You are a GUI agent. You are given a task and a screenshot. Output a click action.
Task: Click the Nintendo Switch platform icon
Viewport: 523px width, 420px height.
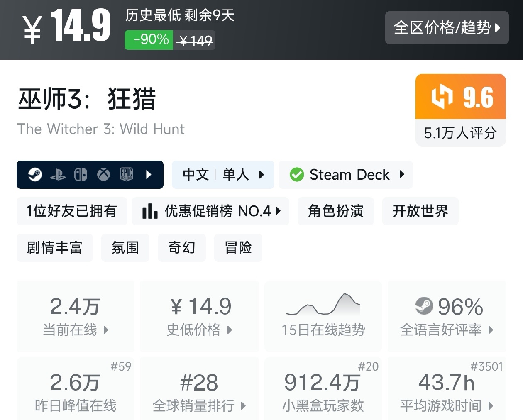(x=81, y=175)
